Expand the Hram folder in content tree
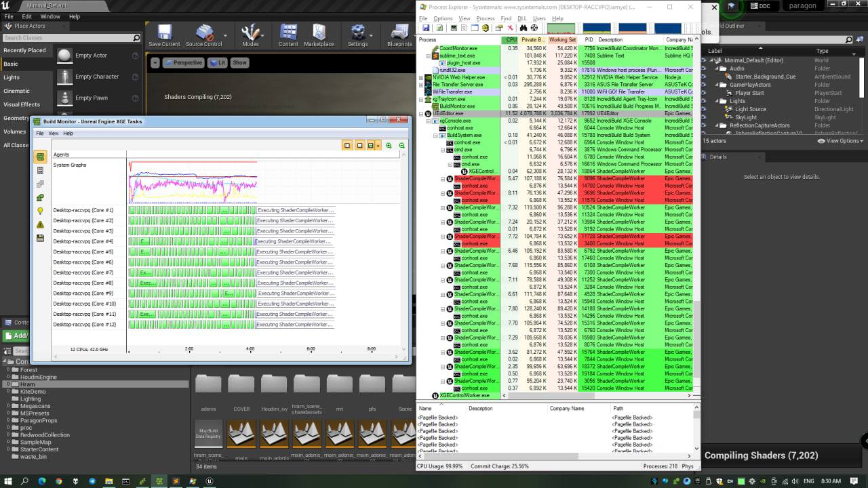 point(9,384)
